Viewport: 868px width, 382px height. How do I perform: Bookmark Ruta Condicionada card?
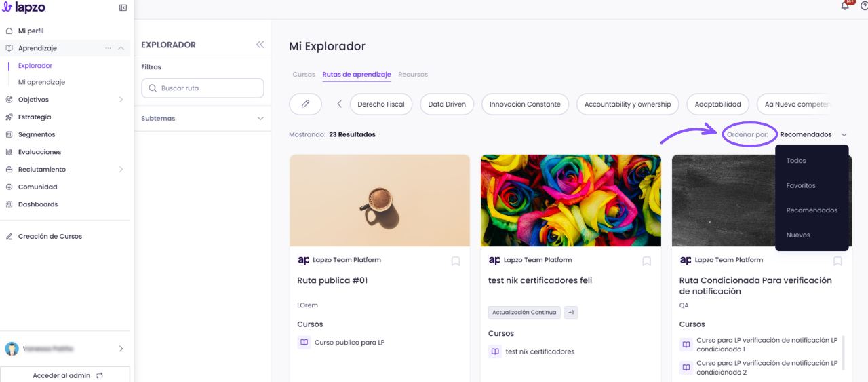tap(837, 261)
